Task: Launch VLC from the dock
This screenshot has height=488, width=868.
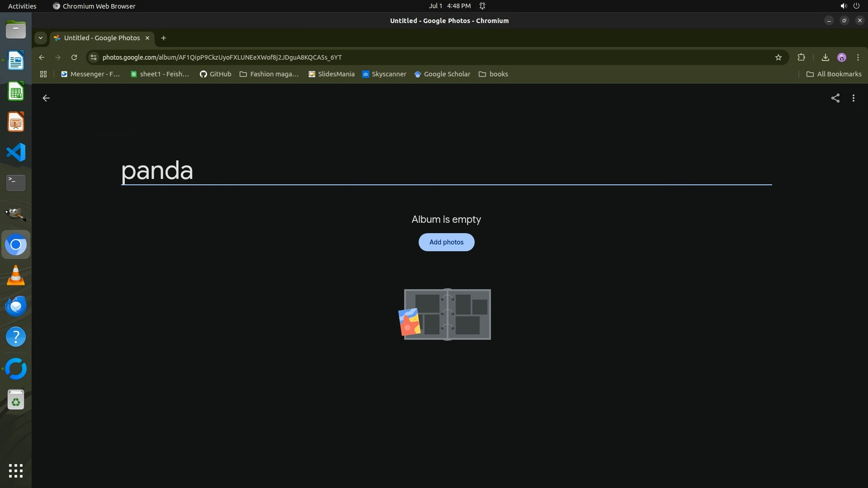Action: (x=16, y=275)
